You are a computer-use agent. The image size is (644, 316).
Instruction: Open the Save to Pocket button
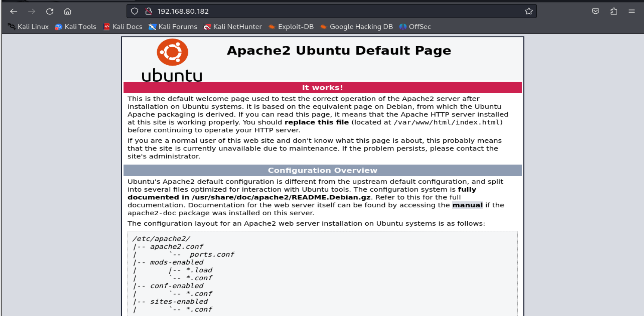(595, 11)
